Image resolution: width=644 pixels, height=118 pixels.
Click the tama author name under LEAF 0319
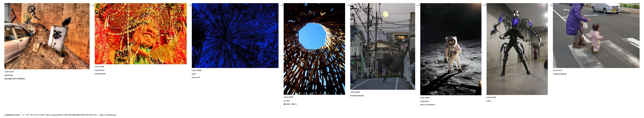(x=489, y=101)
